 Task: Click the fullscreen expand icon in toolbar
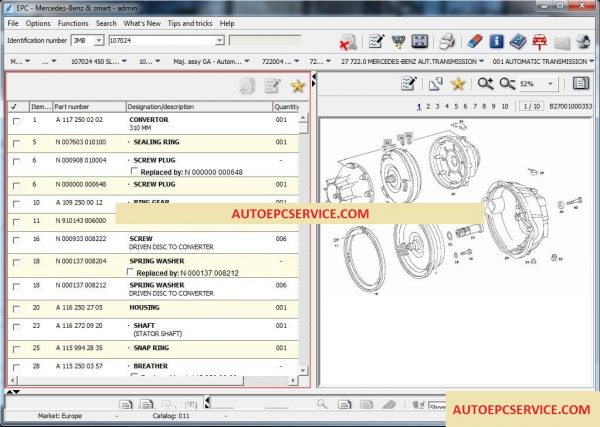[419, 41]
